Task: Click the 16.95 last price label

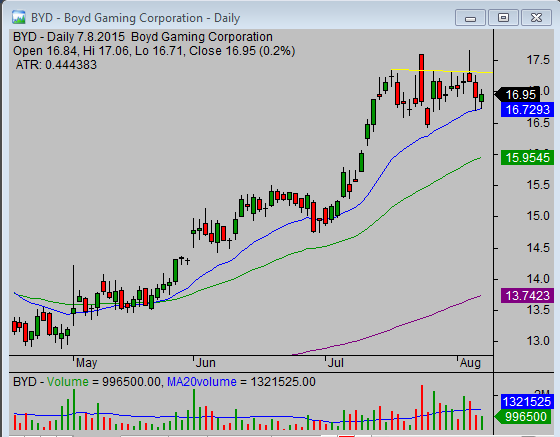Action: [517, 95]
